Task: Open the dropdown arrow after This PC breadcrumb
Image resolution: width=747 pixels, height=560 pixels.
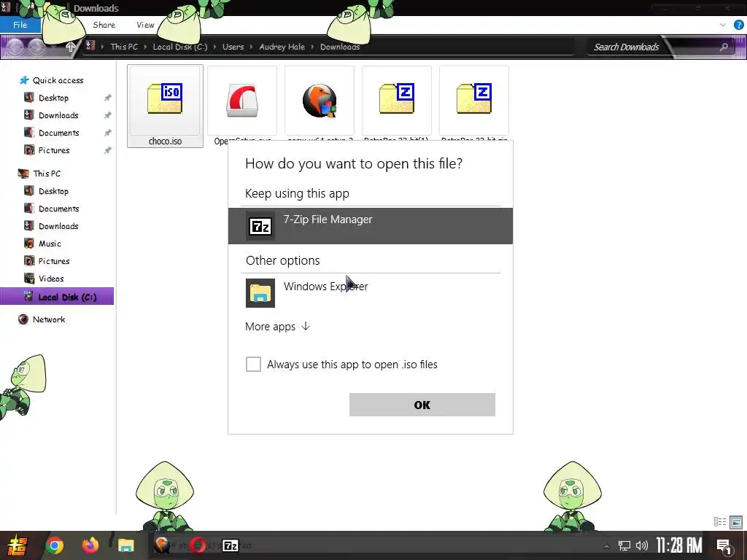Action: click(x=145, y=47)
